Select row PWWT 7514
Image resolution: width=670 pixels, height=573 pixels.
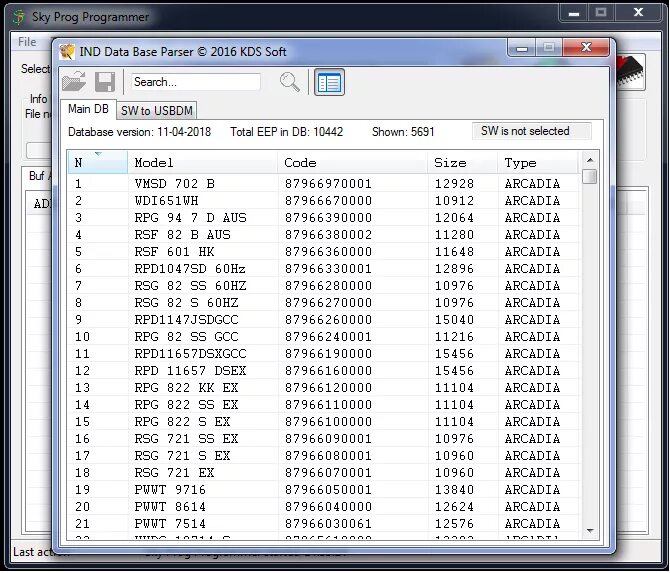click(323, 524)
